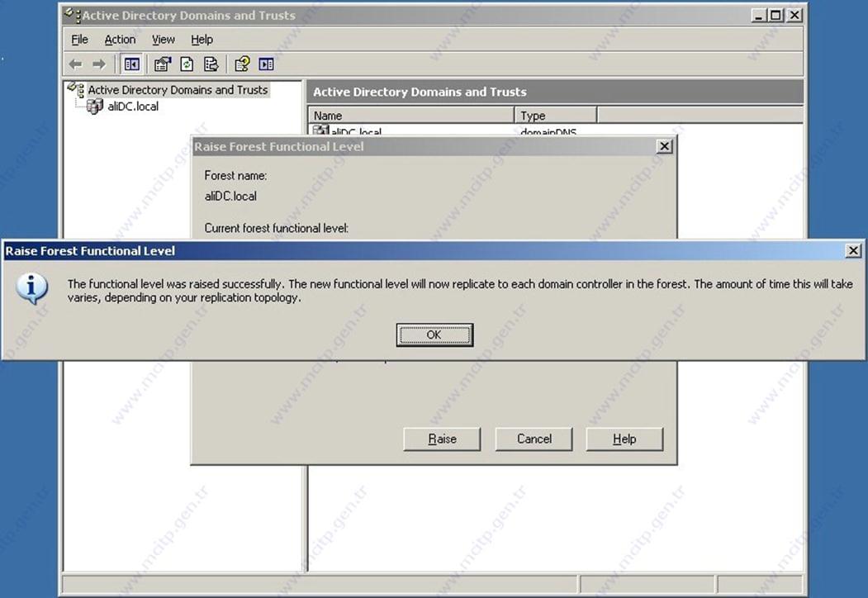Click the 'Current forest functional level:' label
This screenshot has width=868, height=598.
tap(276, 228)
